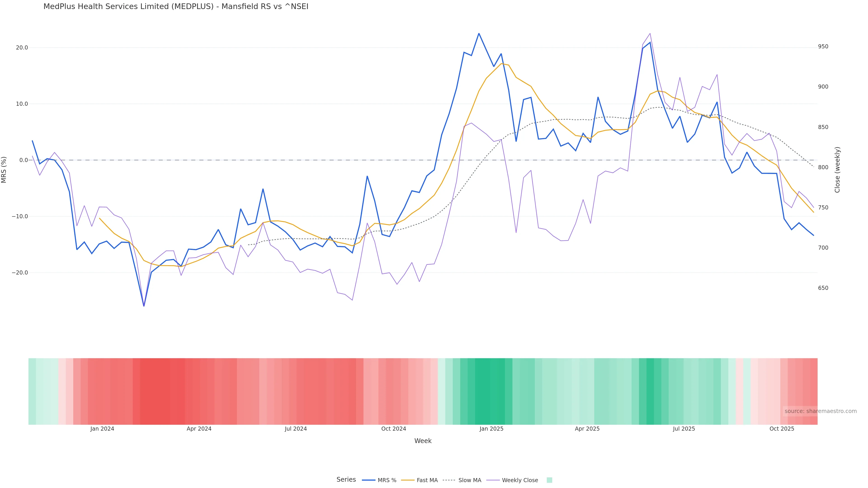This screenshot has width=868, height=488.
Task: Click the orange Fast MA line icon in legend
Action: [408, 480]
